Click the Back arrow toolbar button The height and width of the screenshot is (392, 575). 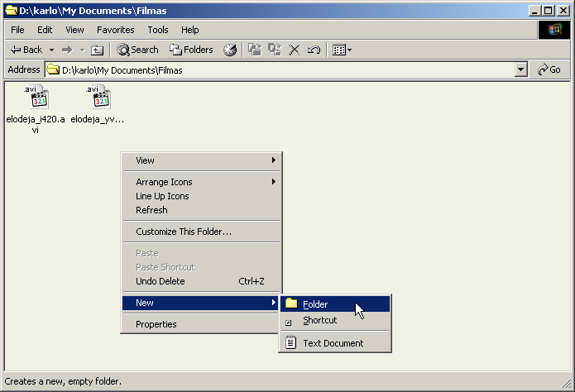pos(26,50)
